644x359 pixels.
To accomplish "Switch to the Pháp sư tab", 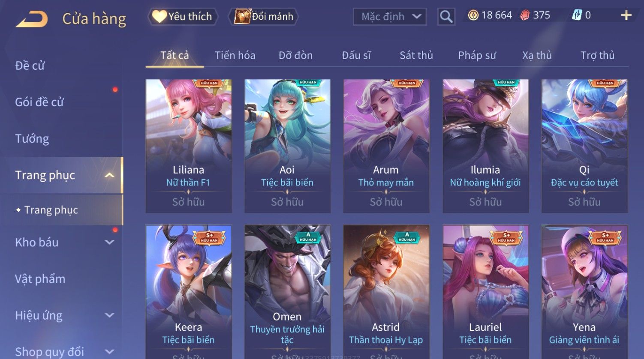I will (x=477, y=55).
